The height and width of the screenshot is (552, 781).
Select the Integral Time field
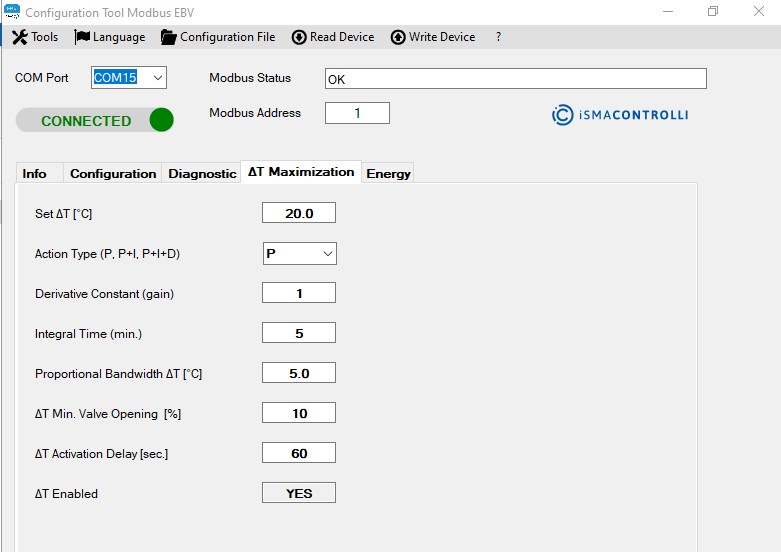pos(299,333)
